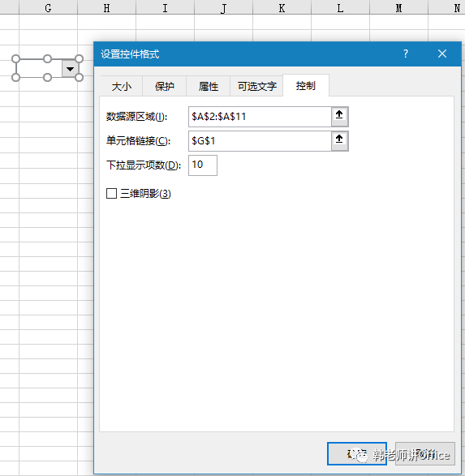Select column J header

click(223, 8)
